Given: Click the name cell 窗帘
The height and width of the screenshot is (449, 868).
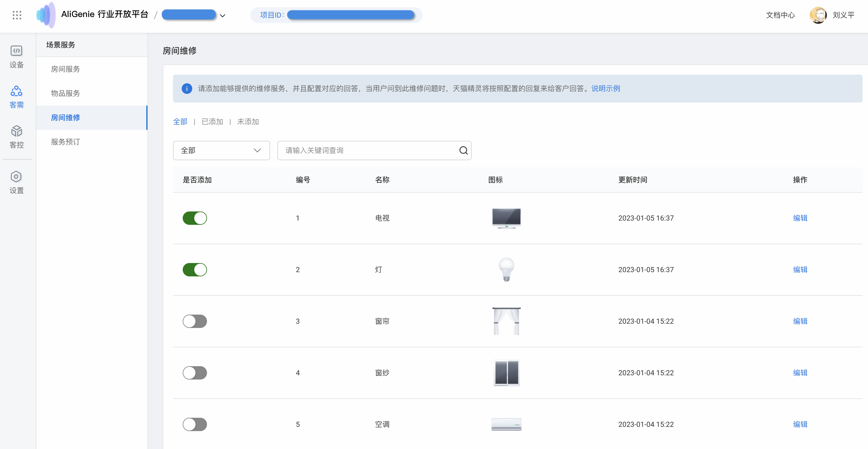Looking at the screenshot, I should click(382, 321).
